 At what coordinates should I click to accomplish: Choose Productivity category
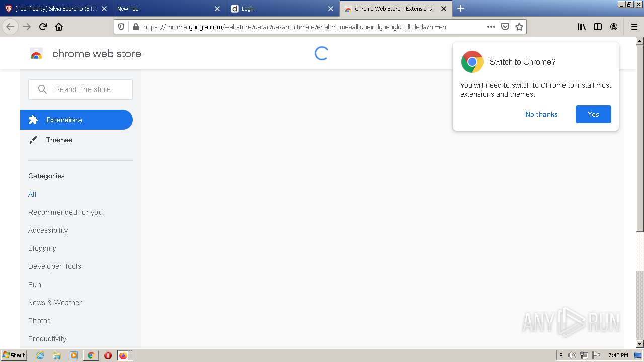point(47,339)
